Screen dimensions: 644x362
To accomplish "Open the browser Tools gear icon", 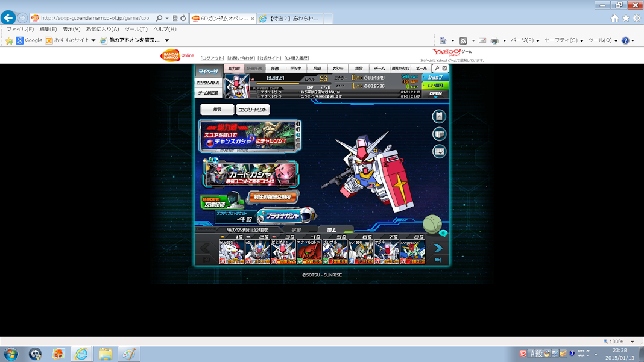I will 637,18.
